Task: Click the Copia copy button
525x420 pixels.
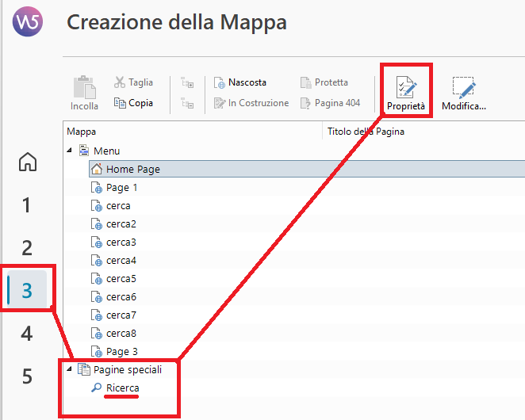Action: pos(133,103)
